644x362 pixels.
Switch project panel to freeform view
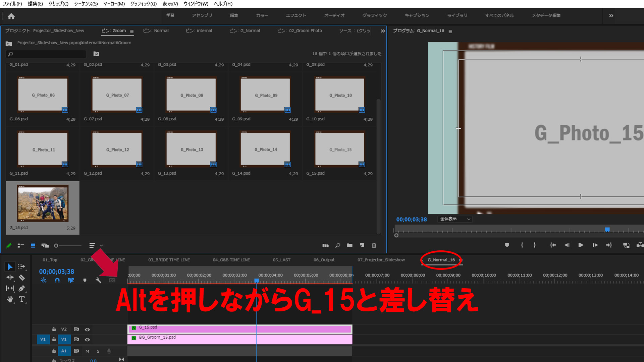pyautogui.click(x=45, y=245)
